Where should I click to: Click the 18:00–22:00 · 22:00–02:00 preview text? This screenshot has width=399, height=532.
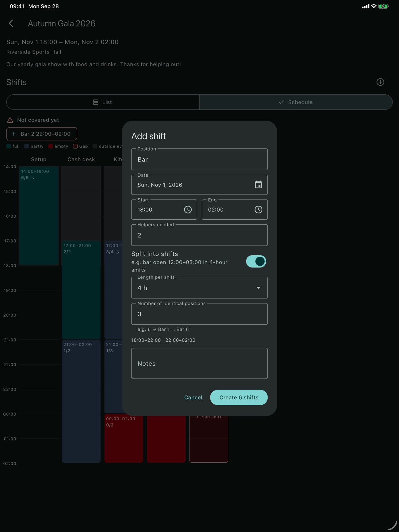pyautogui.click(x=163, y=340)
